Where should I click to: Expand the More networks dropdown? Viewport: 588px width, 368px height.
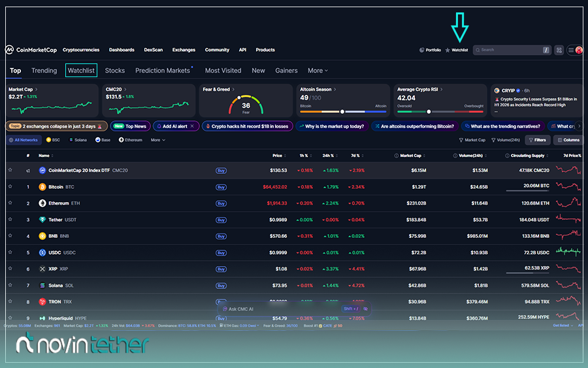pyautogui.click(x=158, y=140)
